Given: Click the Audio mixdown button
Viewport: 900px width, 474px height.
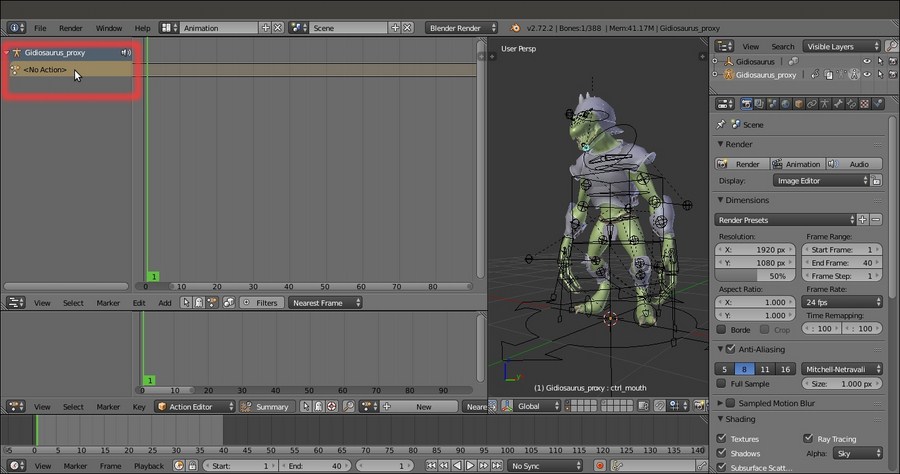Looking at the screenshot, I should pyautogui.click(x=854, y=164).
